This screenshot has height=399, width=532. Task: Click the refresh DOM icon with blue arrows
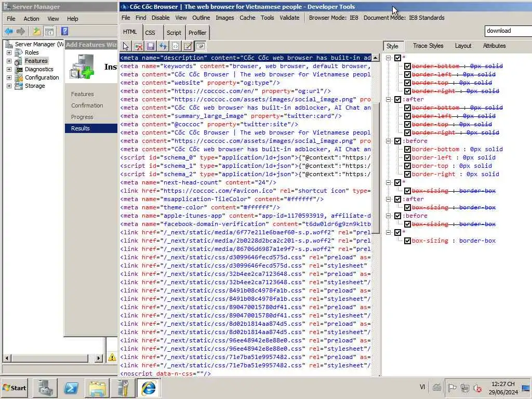coord(163,46)
